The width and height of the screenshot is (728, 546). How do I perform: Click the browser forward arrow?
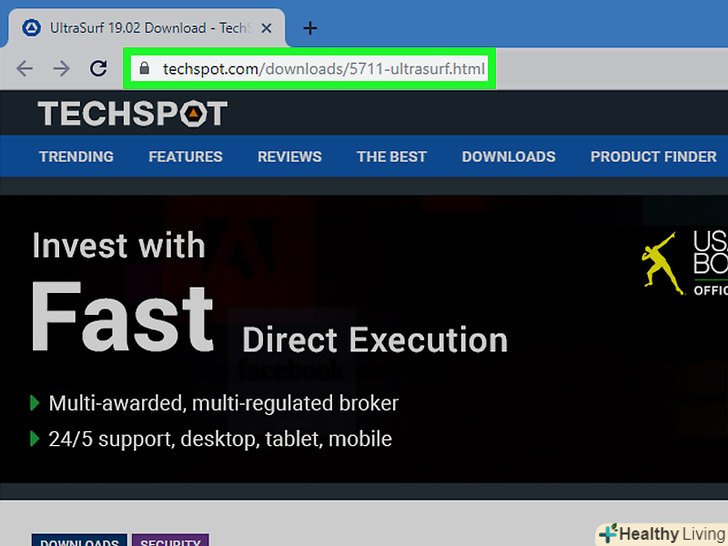pos(61,69)
